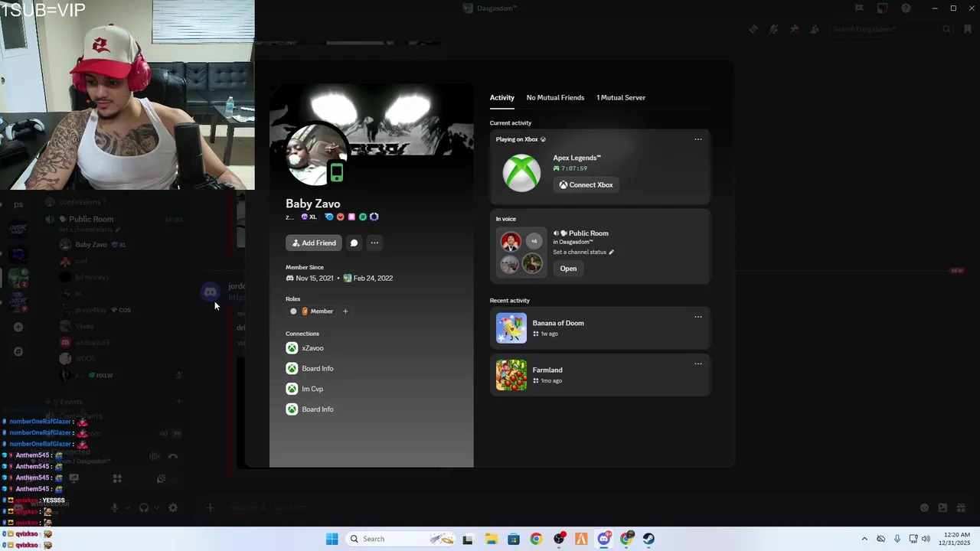Add a role with the plus button
This screenshot has width=980, height=551.
345,311
